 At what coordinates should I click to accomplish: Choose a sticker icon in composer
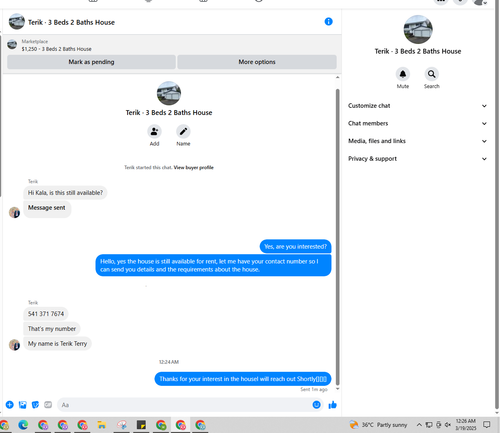point(35,405)
